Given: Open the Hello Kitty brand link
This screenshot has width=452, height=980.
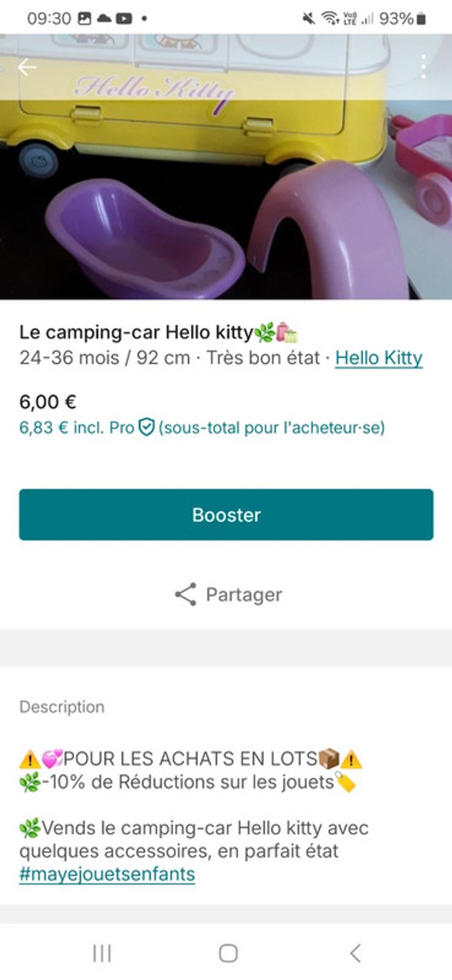Looking at the screenshot, I should coord(378,358).
